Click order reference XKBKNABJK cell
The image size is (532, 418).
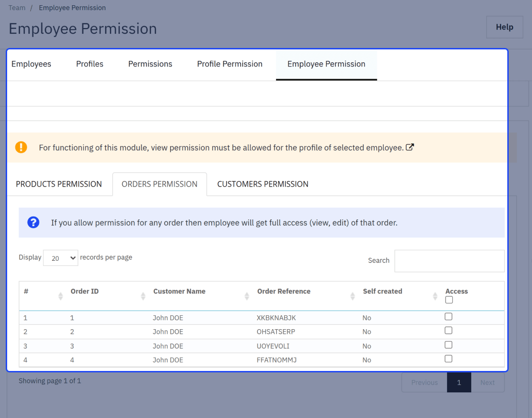pos(276,318)
